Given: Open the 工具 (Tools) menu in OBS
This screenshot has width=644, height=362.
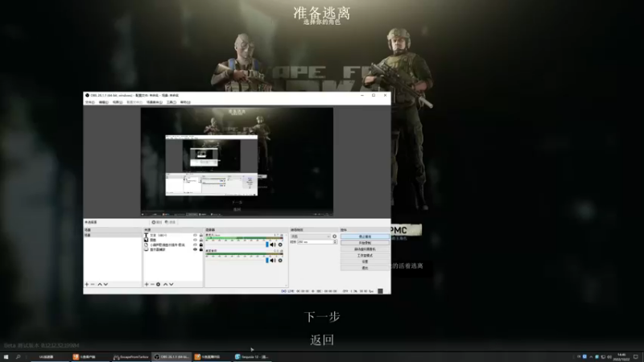Looking at the screenshot, I should 171,102.
